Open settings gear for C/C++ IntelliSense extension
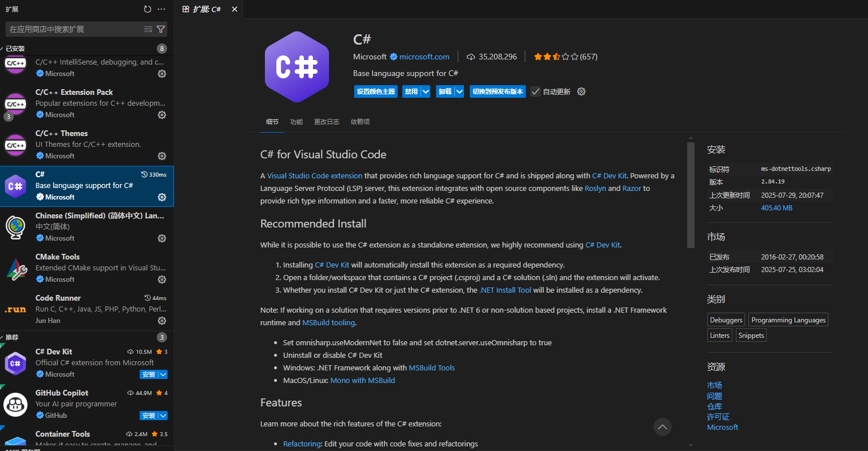 click(162, 73)
